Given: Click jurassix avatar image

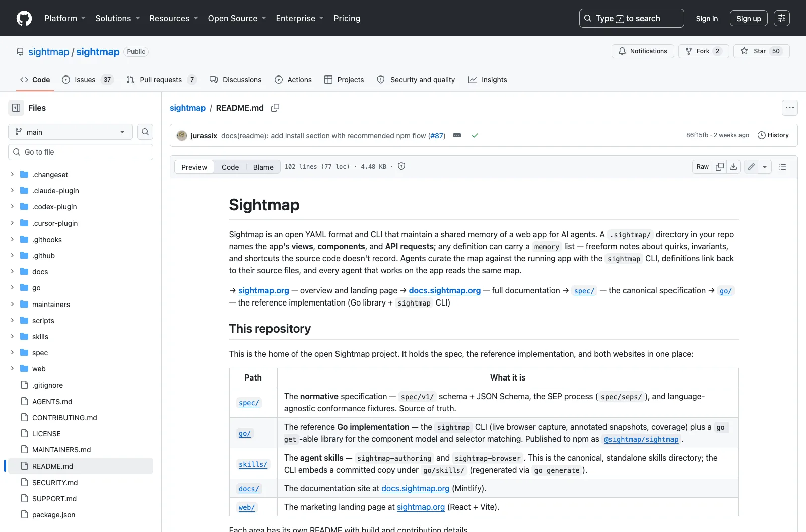Looking at the screenshot, I should point(182,135).
